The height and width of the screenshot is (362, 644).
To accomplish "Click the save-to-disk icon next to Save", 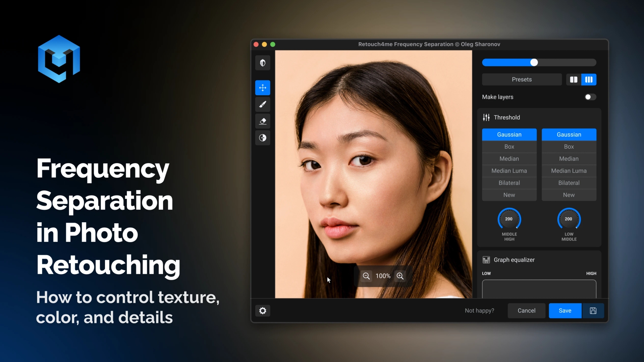I will point(593,311).
